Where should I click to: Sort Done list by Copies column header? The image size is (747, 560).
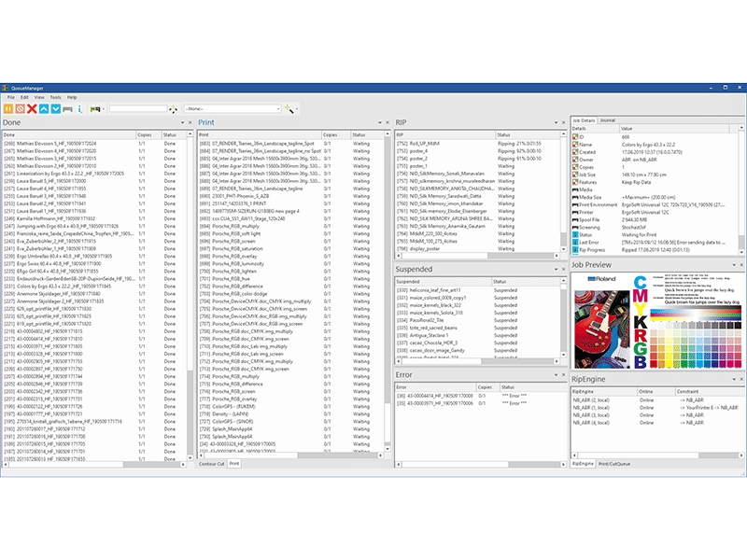[x=149, y=134]
